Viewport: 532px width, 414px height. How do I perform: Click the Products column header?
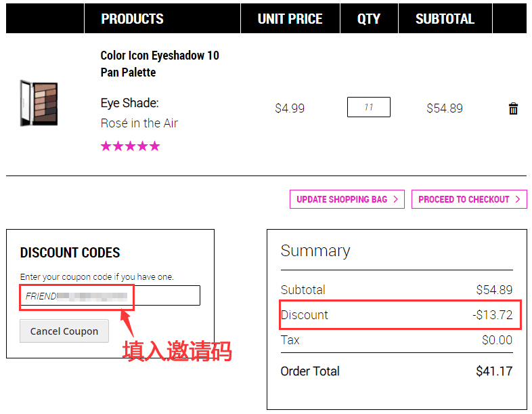click(x=132, y=19)
